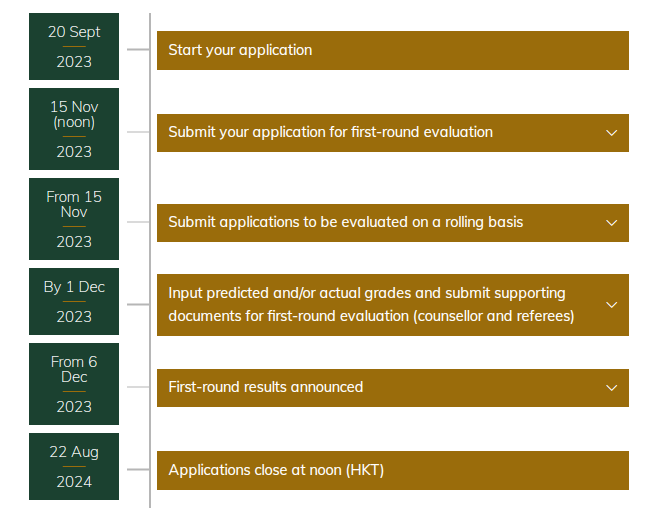
Task: Click the 'From 6 Dec' date label
Action: (74, 369)
